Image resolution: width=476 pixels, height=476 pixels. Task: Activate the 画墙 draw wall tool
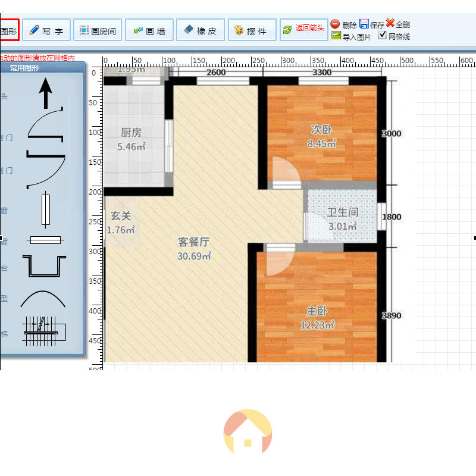[149, 30]
